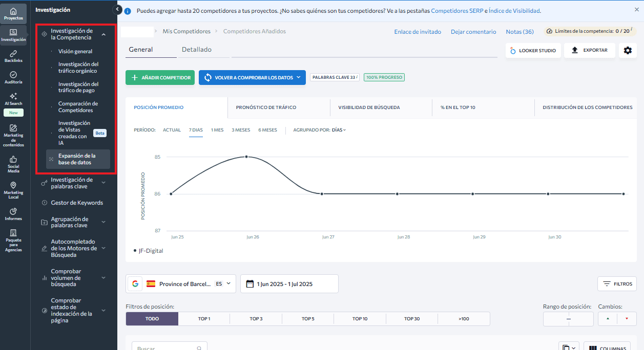The height and width of the screenshot is (350, 644).
Task: Choose 1 mes period option
Action: (x=217, y=130)
